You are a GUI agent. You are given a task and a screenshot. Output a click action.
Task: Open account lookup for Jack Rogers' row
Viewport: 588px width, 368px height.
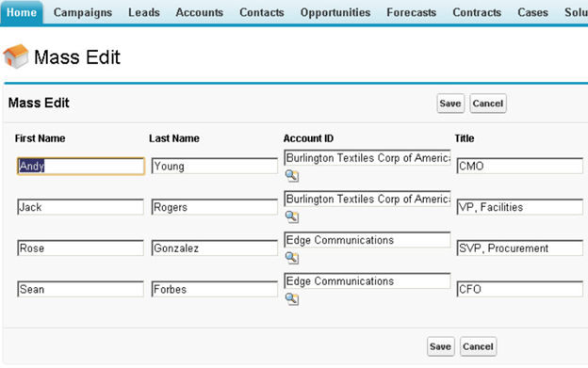coord(292,216)
